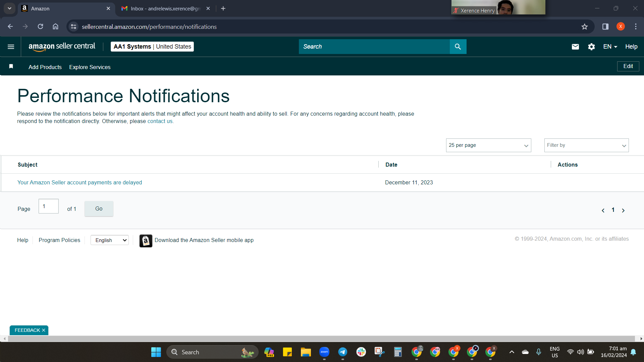This screenshot has height=362, width=644.
Task: Open the Chrome side panel
Action: tap(605, 26)
